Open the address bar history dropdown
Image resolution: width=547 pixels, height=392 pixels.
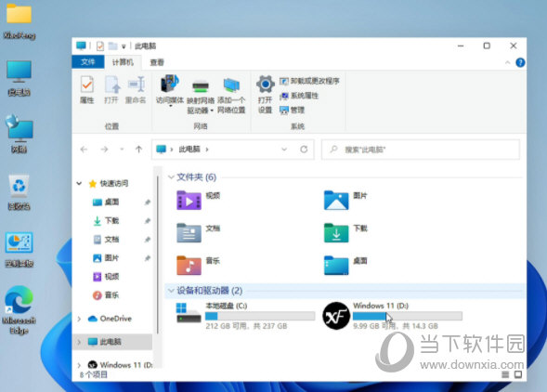point(284,150)
